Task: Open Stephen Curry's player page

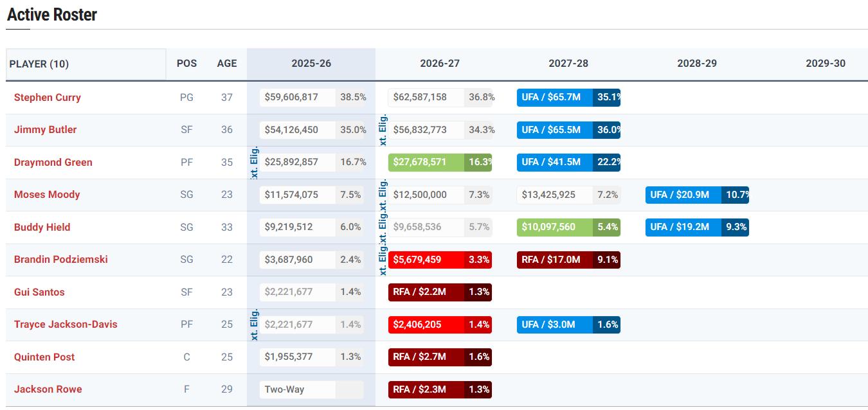Action: click(48, 98)
